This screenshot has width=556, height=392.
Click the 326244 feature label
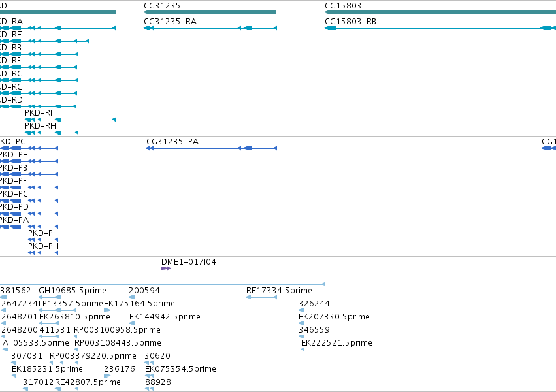point(314,304)
